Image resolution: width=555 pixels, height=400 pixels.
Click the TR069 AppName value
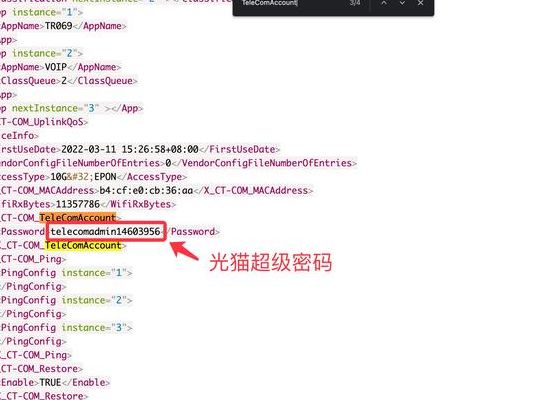click(x=58, y=26)
